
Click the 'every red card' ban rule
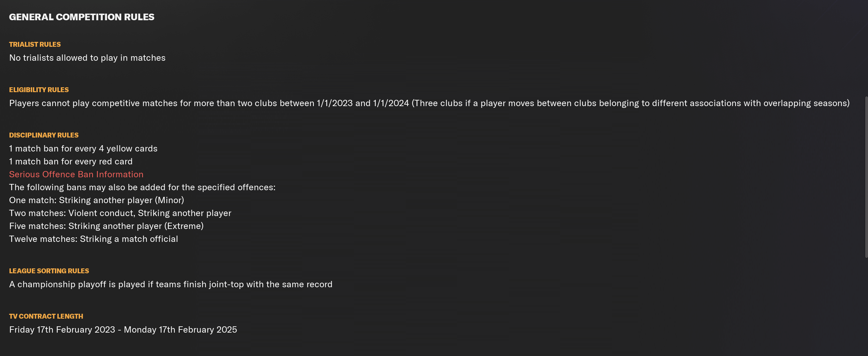tap(71, 162)
